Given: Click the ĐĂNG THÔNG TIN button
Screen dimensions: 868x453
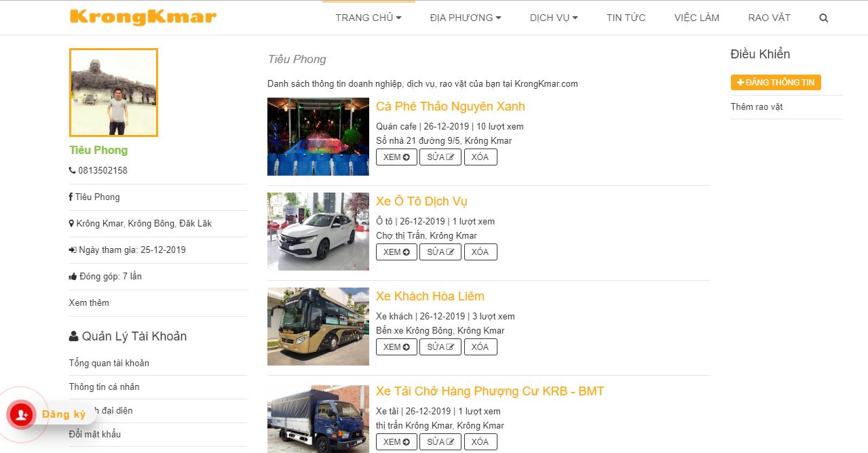Looking at the screenshot, I should 776,82.
